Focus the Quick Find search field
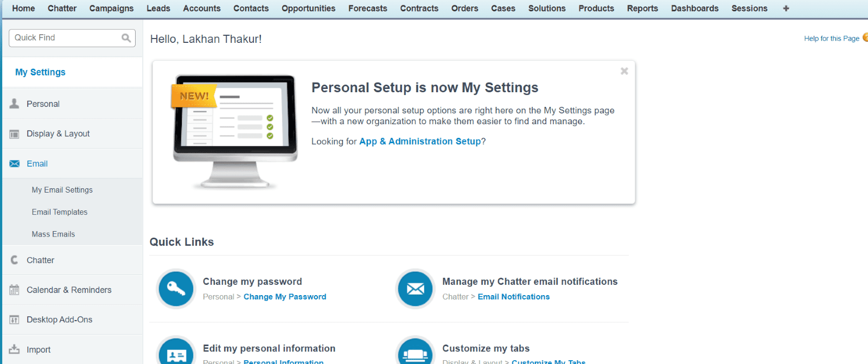Screen dimensions: 868x364 [65, 38]
